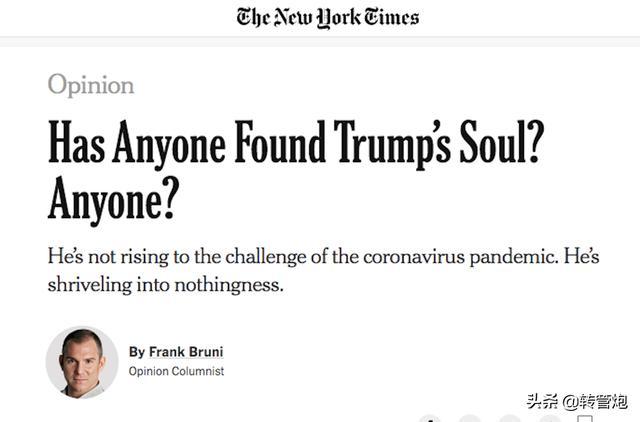
Task: Click the word 'Soul?' in the headline
Action: [x=502, y=142]
